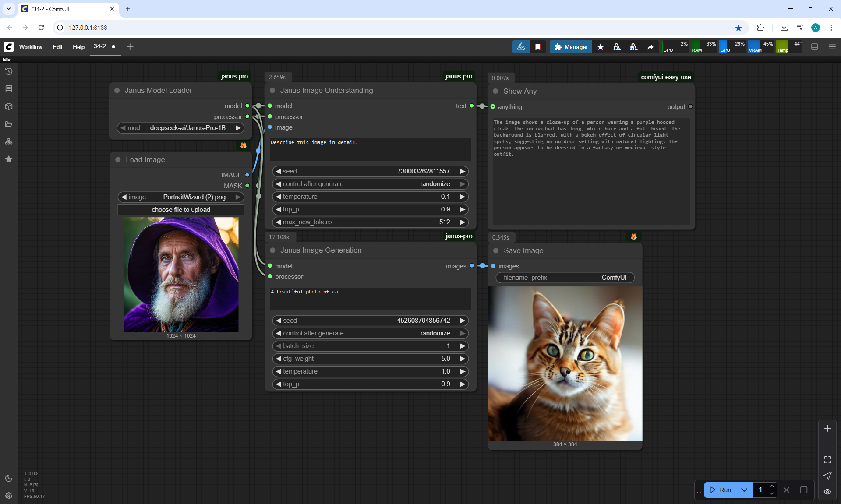Open the queue history sidebar icon
Viewport: 841px width, 504px height.
click(x=9, y=71)
